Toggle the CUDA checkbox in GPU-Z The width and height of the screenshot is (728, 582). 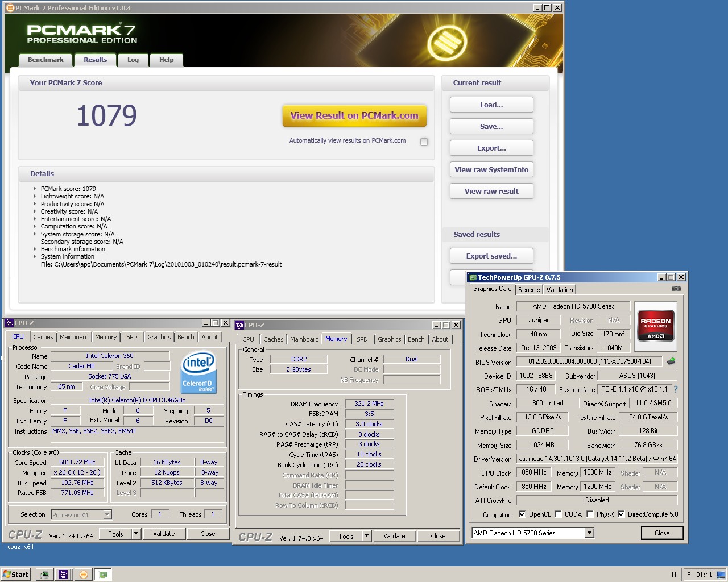pyautogui.click(x=558, y=514)
